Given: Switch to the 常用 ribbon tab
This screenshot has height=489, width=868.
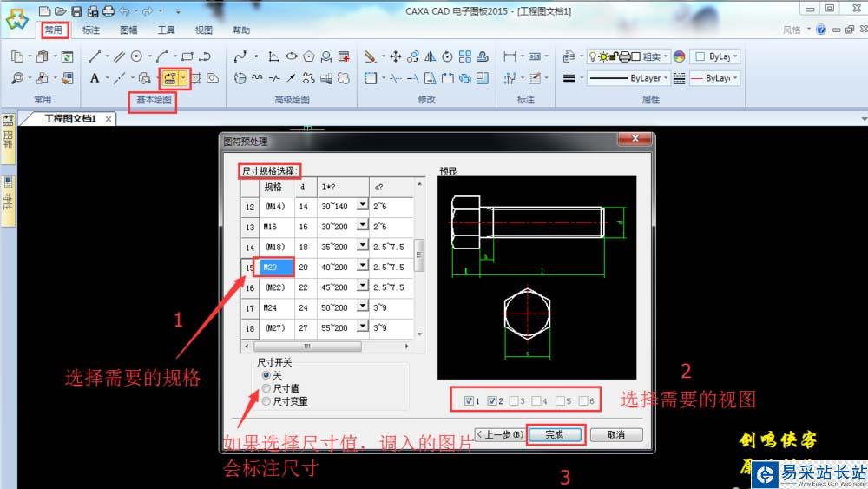Looking at the screenshot, I should click(x=54, y=30).
